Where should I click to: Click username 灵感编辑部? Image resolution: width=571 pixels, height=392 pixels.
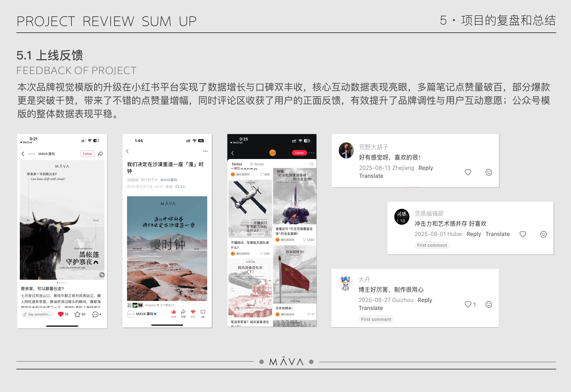(x=429, y=213)
